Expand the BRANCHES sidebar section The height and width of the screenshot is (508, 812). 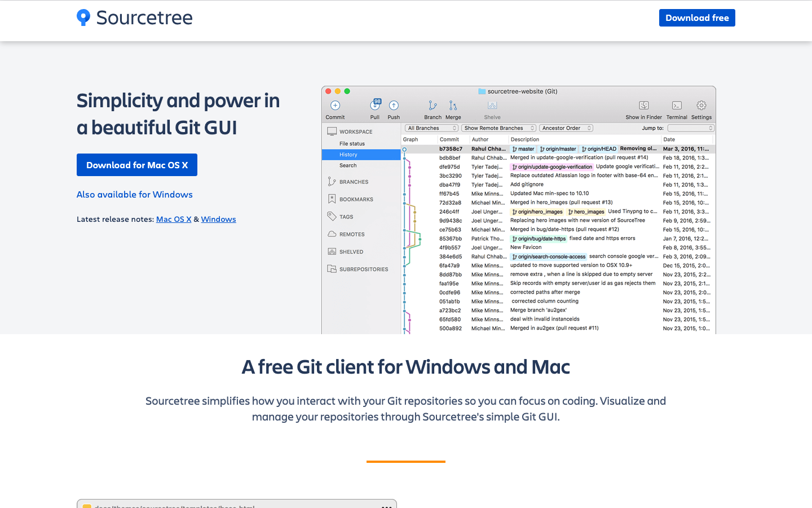coord(354,182)
